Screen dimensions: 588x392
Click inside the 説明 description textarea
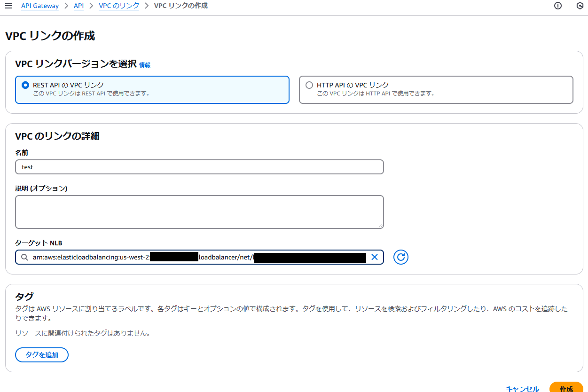click(199, 212)
